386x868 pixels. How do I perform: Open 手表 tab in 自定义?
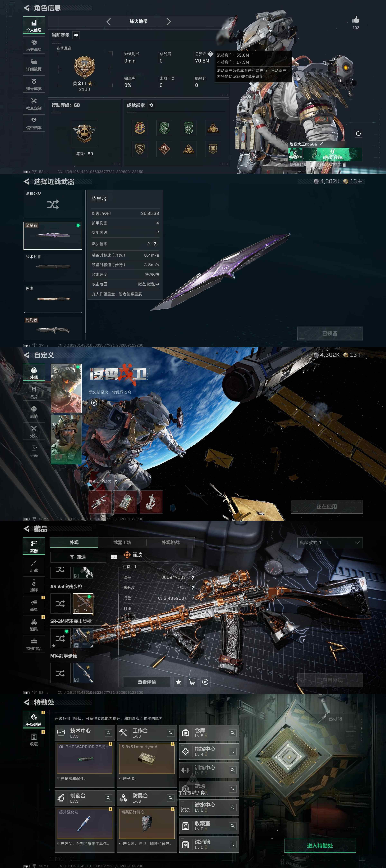click(34, 451)
